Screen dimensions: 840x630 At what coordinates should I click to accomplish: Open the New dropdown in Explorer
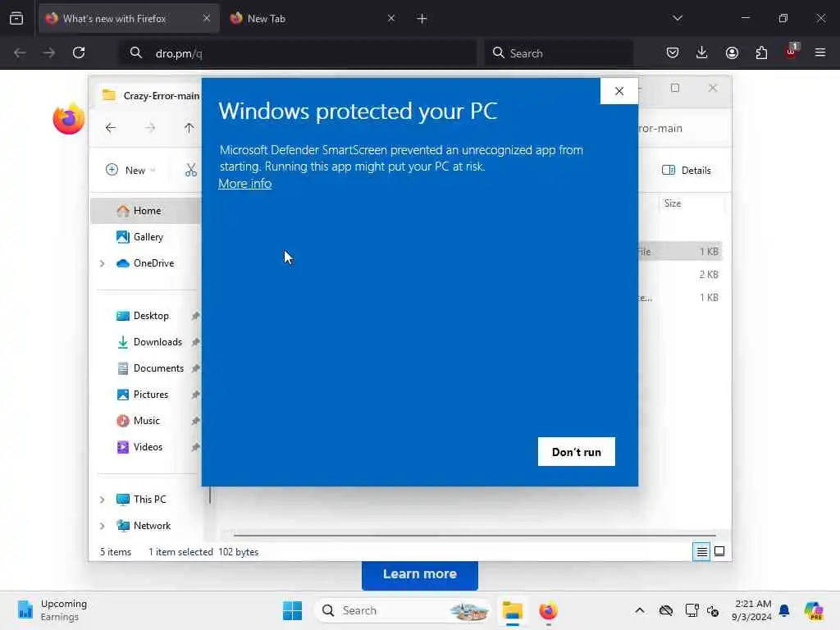tap(130, 170)
